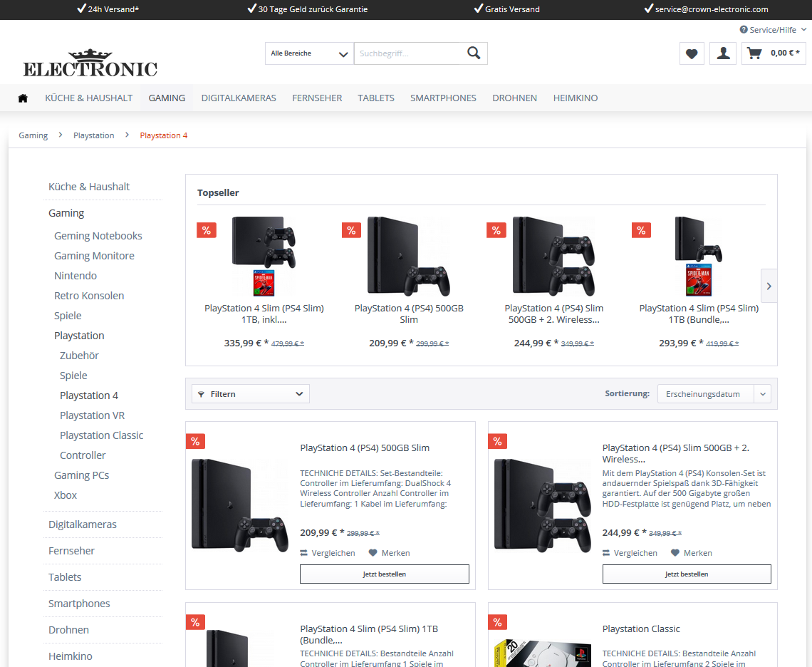The image size is (812, 667).
Task: Click Vergleichen icon for PS4 Slim 500GB + 2. Wireless
Action: [x=606, y=553]
